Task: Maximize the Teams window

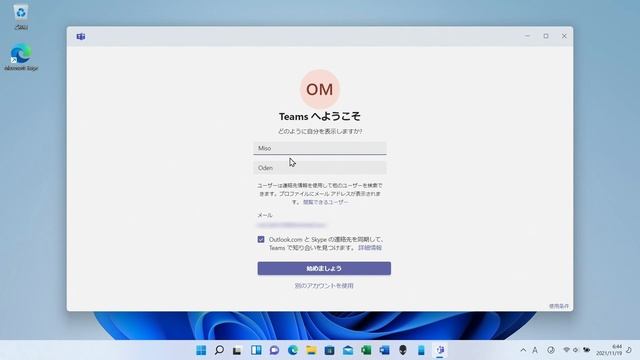Action: pyautogui.click(x=546, y=36)
